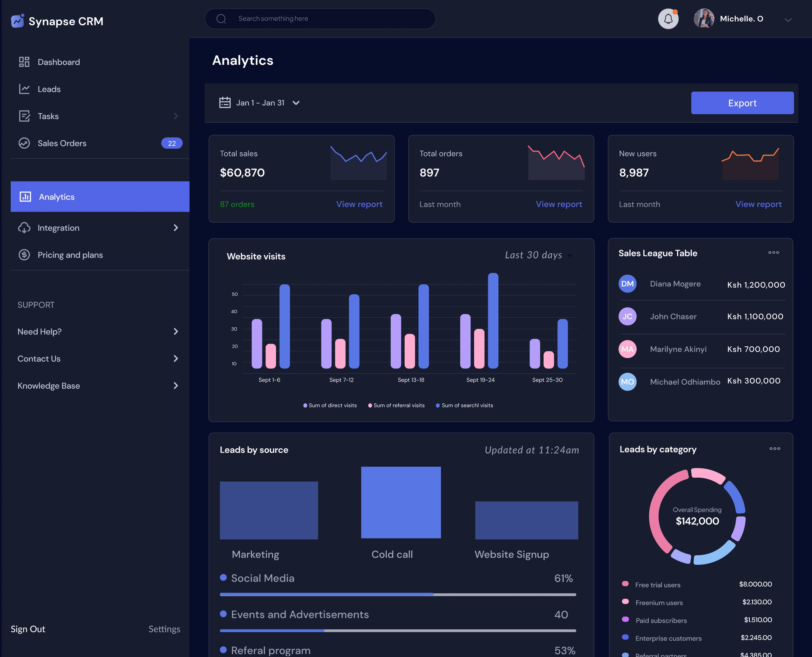Image resolution: width=812 pixels, height=657 pixels.
Task: Click the Integration cloud download icon
Action: tap(24, 228)
